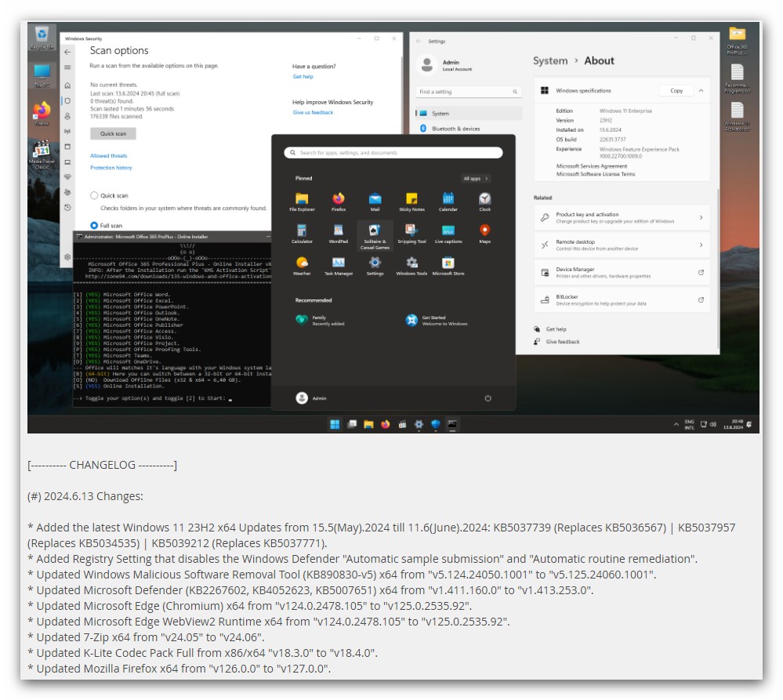Screen dimensions: 783x700
Task: Open the taskbar clock showing 20:48
Action: click(733, 424)
